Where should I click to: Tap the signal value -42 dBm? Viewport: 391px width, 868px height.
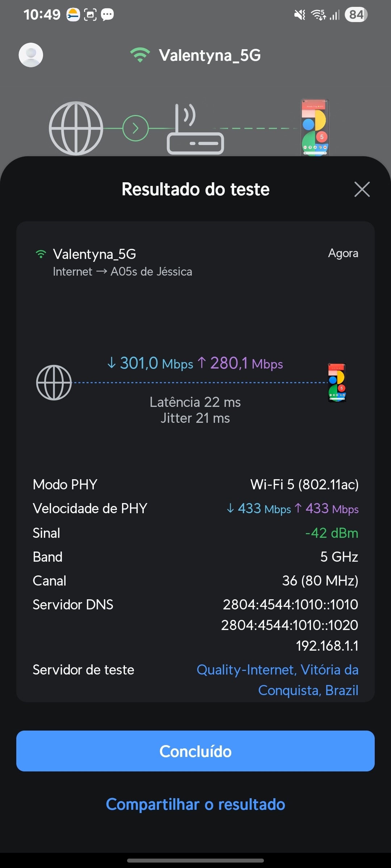tap(332, 533)
